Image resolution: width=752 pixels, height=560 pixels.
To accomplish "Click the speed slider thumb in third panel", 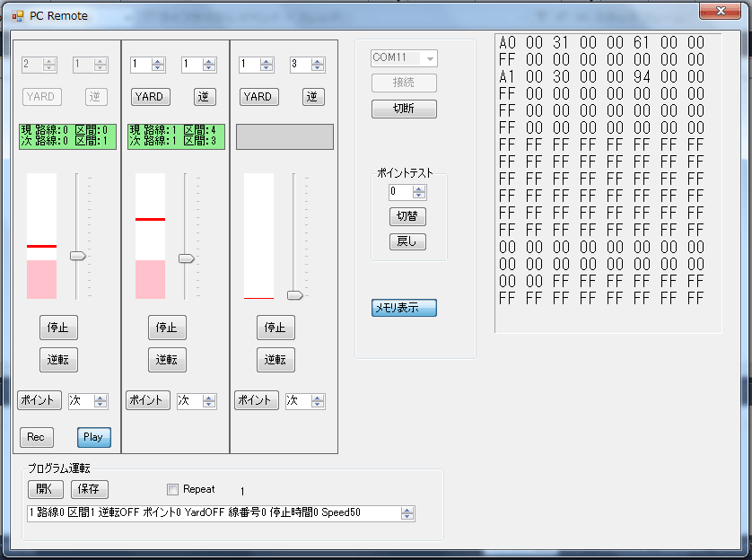I will [294, 294].
